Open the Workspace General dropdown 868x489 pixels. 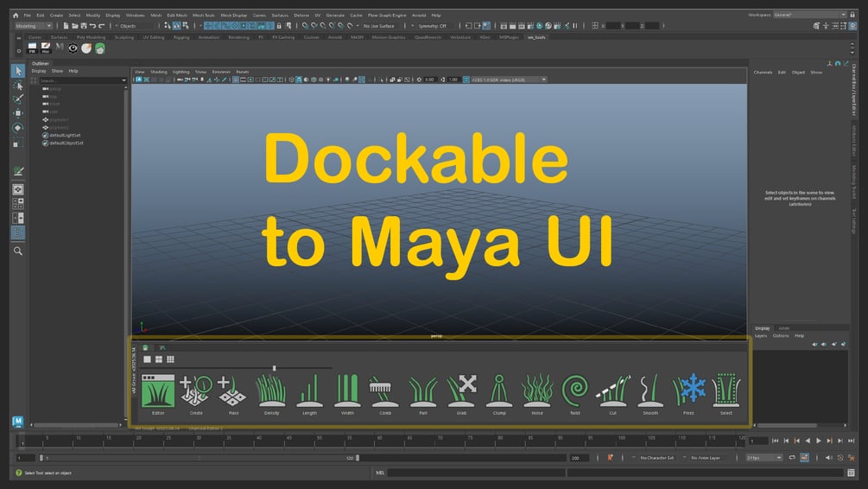click(810, 15)
